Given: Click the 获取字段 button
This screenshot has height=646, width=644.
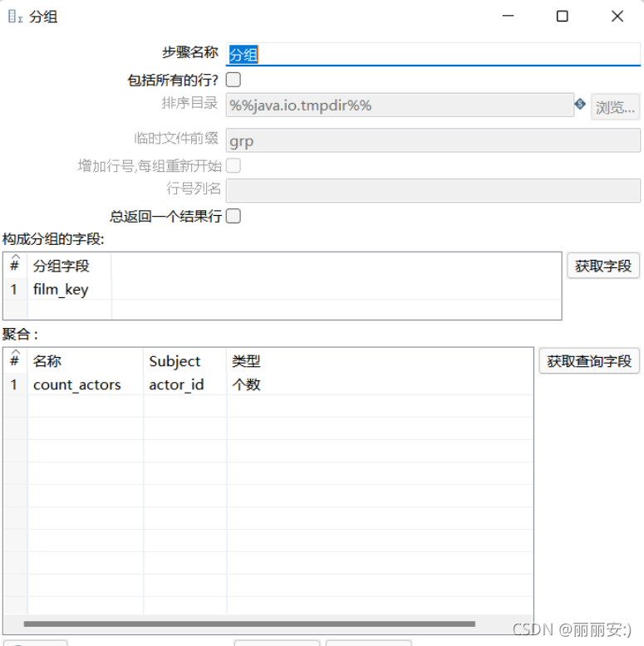Looking at the screenshot, I should pyautogui.click(x=603, y=266).
